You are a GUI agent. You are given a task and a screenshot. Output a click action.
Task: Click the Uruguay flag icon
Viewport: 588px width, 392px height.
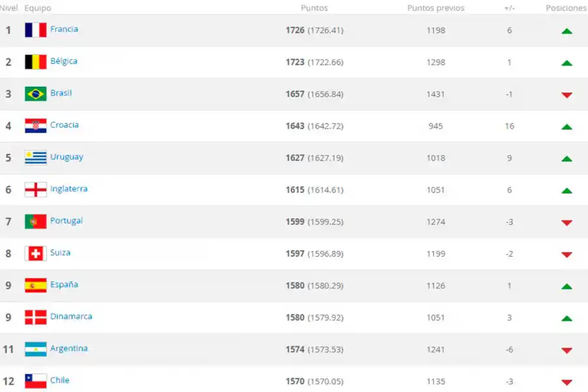[35, 157]
